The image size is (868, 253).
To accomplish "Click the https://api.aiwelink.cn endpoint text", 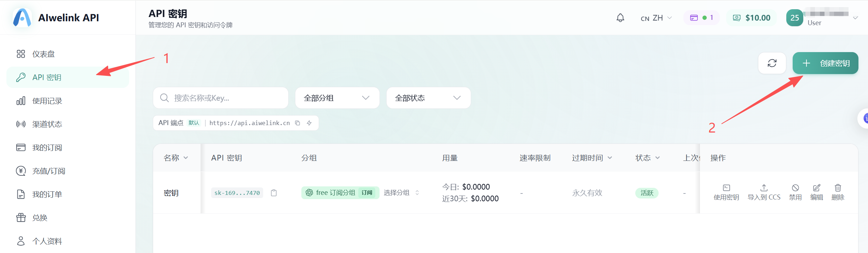I will pos(249,123).
